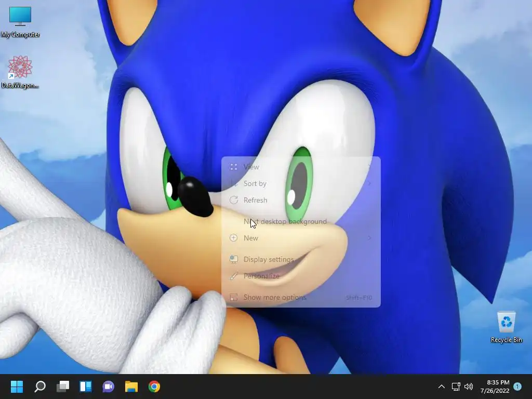Open Display settings from the context menu
Screen dimensions: 532x399
301,260
